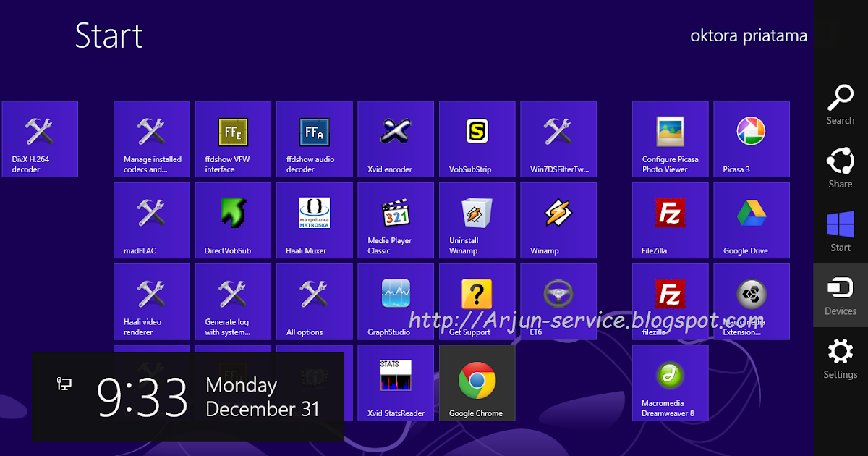Open Manage installed codecs tile

152,139
